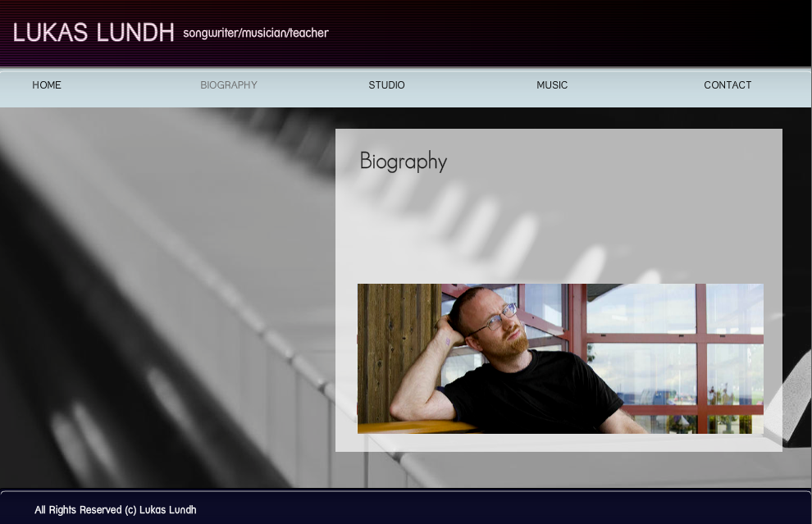Image resolution: width=812 pixels, height=524 pixels.
Task: Click the Biography heading
Action: pos(404,161)
